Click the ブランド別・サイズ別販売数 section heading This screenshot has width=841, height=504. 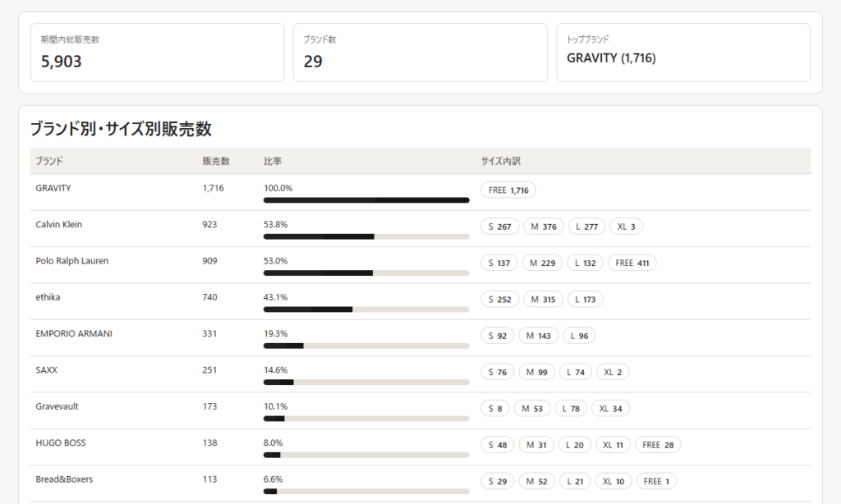tap(122, 129)
